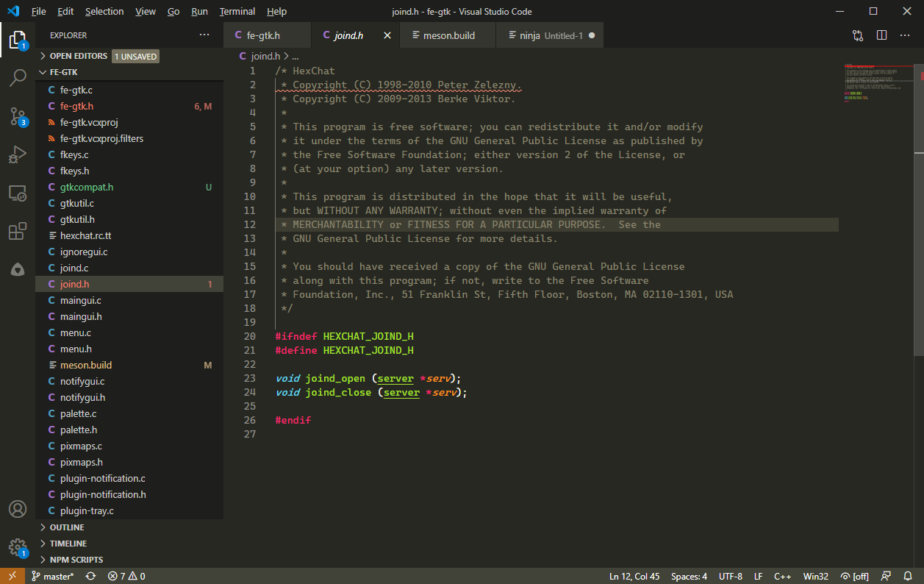Open the Search view icon

(18, 78)
